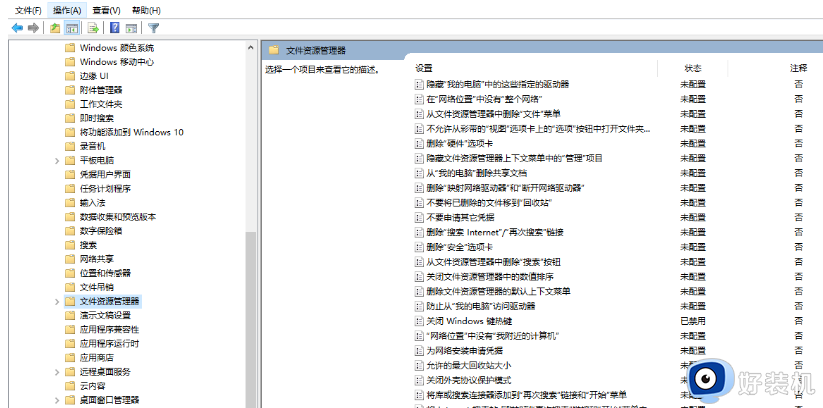Select 为网络安装申请凭据 policy
823x408 pixels.
pyautogui.click(x=459, y=351)
